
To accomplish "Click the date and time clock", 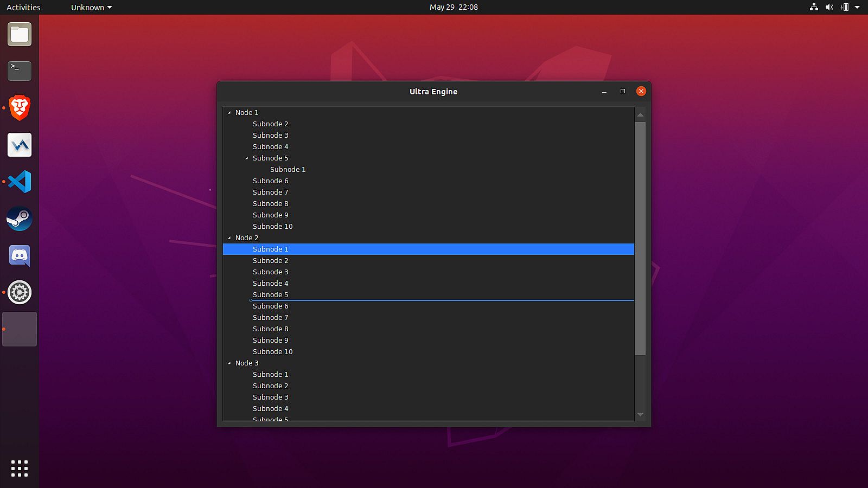I will (x=454, y=7).
